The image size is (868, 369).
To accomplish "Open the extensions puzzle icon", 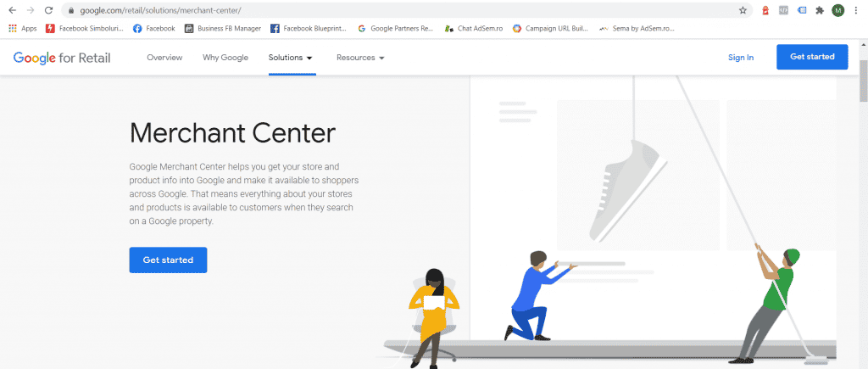I will (819, 10).
